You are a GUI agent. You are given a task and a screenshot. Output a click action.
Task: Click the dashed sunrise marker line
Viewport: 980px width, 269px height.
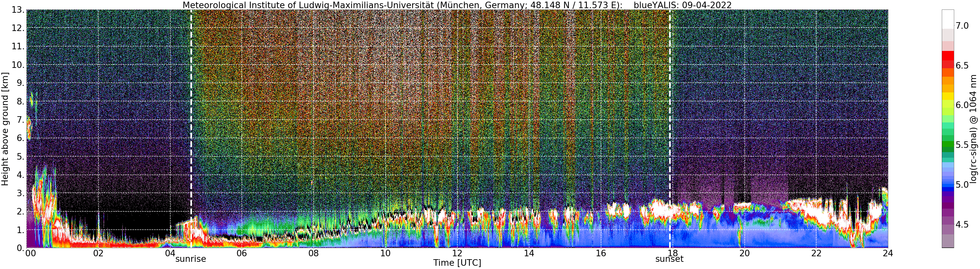click(191, 129)
